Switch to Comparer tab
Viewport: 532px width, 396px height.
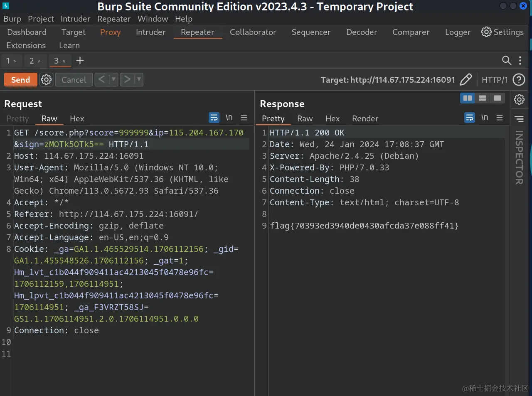(x=411, y=32)
